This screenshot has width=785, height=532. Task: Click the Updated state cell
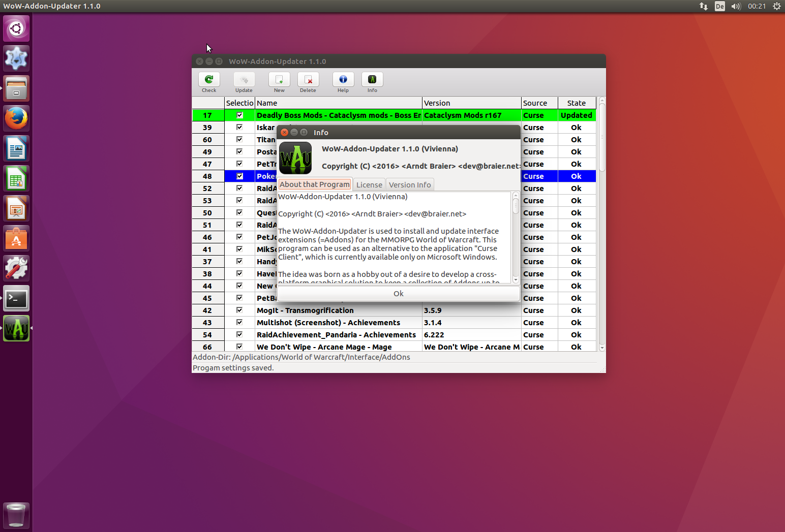(577, 115)
